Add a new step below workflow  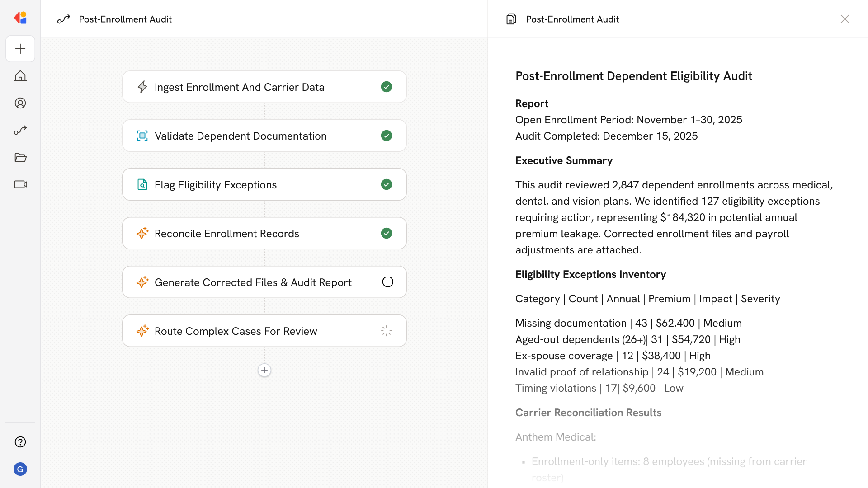pyautogui.click(x=264, y=370)
